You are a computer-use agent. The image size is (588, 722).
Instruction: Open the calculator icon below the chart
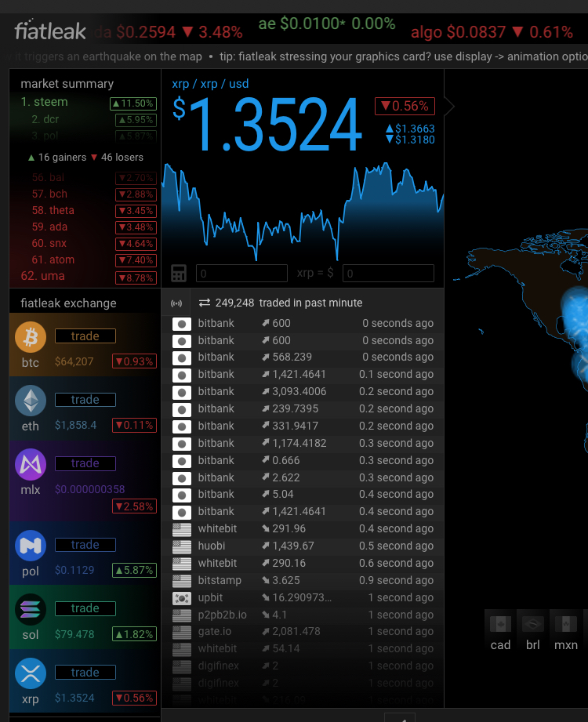[179, 273]
